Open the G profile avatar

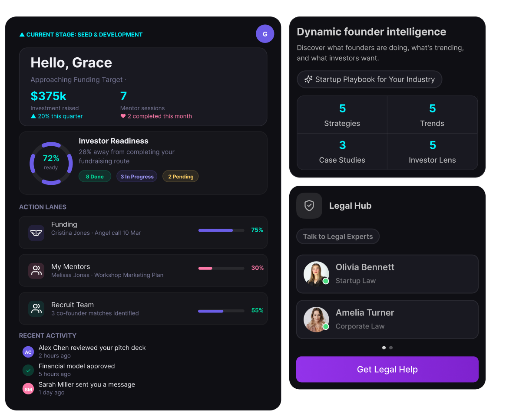point(265,34)
